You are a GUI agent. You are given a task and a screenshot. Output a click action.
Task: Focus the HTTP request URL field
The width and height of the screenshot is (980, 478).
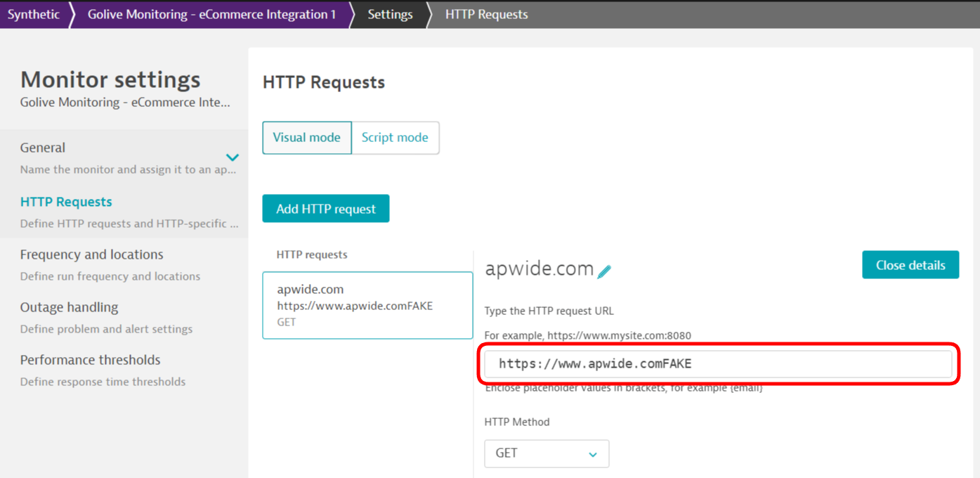[x=717, y=363]
